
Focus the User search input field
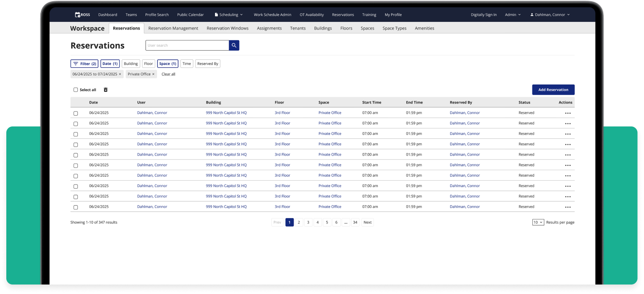187,45
